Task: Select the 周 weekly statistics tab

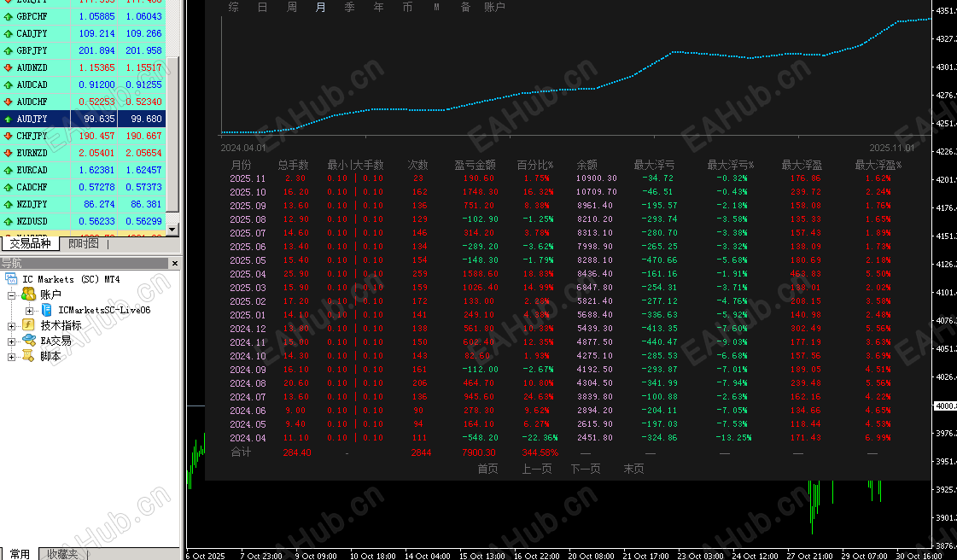Action: tap(292, 8)
